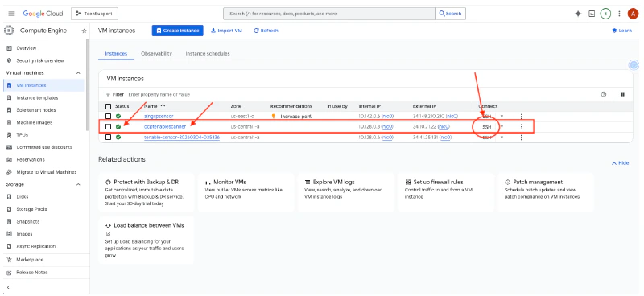Click the Machine images sidebar icon

[x=9, y=122]
